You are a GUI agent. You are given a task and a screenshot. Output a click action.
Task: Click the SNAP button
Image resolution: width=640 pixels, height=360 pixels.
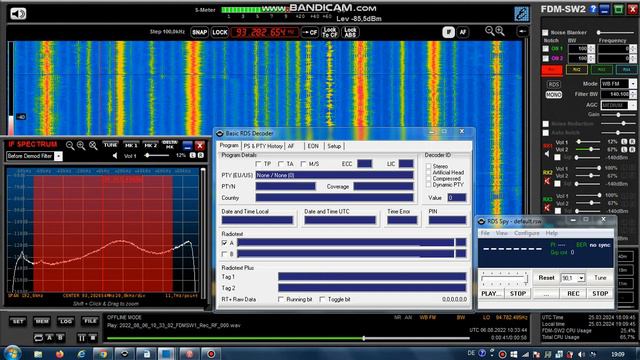click(x=200, y=32)
